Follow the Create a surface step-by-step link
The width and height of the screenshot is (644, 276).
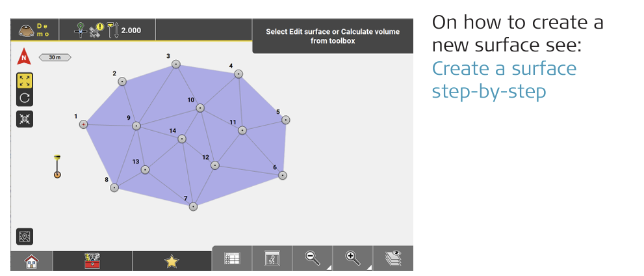(x=504, y=79)
